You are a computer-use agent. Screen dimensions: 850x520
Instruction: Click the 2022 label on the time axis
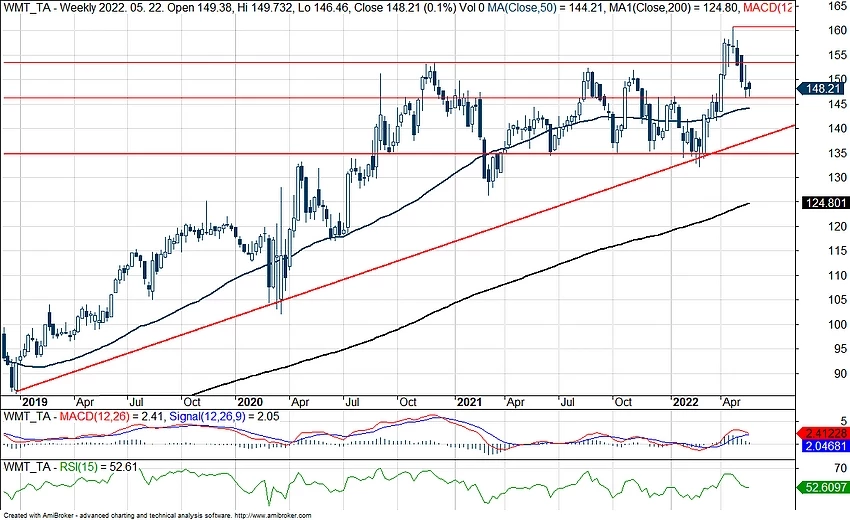685,402
